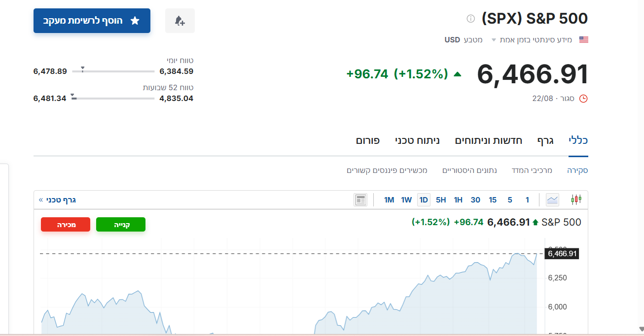Open the גרף tab
This screenshot has height=336, width=644.
pyautogui.click(x=545, y=140)
